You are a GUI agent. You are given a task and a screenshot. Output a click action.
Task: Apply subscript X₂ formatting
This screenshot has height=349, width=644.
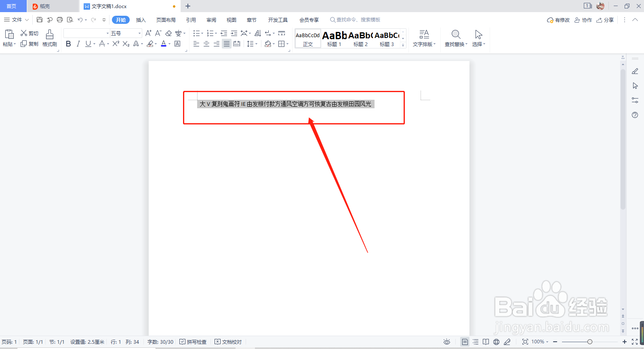coord(126,44)
